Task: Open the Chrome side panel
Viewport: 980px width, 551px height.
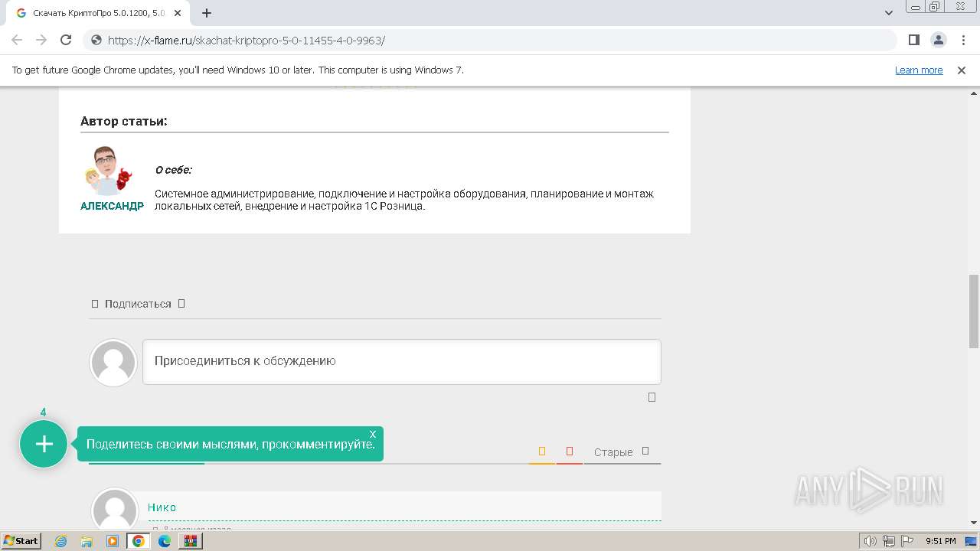Action: (913, 40)
